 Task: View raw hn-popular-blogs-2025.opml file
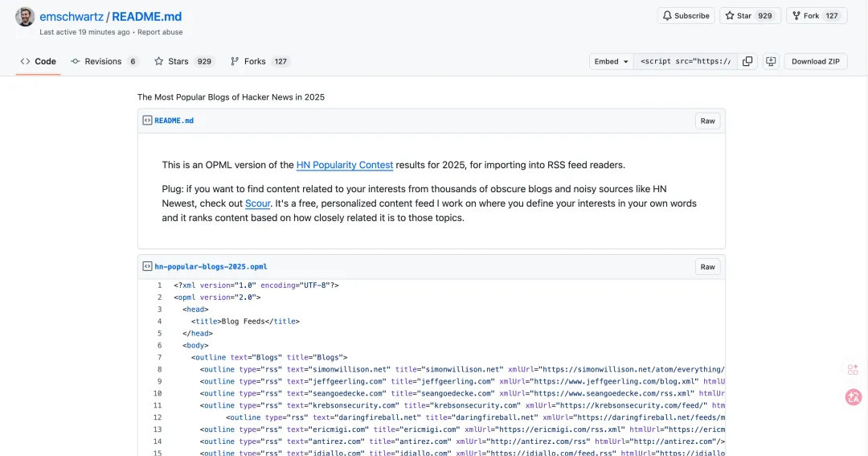707,267
